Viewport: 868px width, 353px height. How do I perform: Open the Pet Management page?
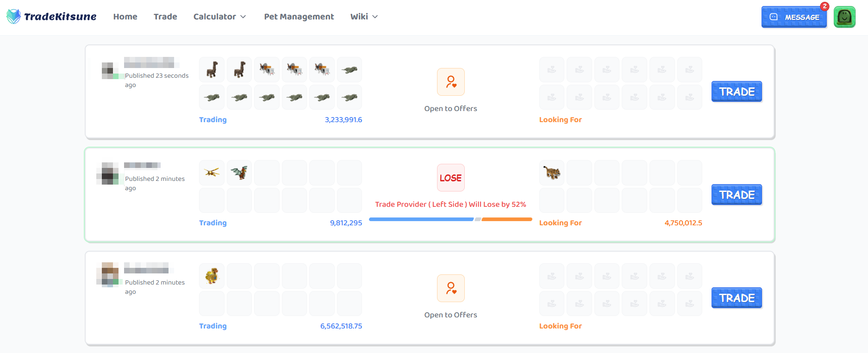click(299, 17)
